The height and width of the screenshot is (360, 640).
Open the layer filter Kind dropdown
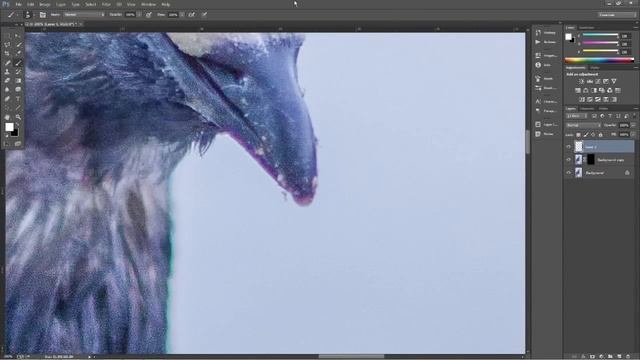coord(577,116)
